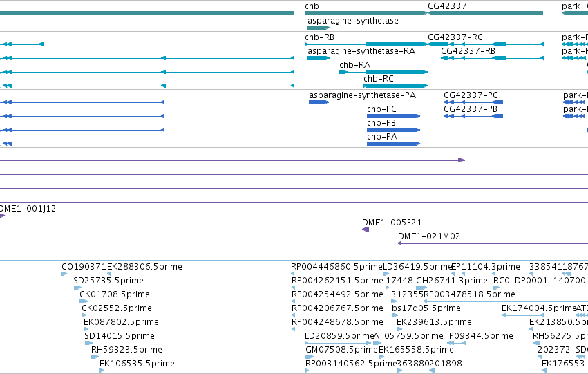Screen dimensions: 588x374
Task: Select the CK02552.5prime EST
Action: coord(84,315)
